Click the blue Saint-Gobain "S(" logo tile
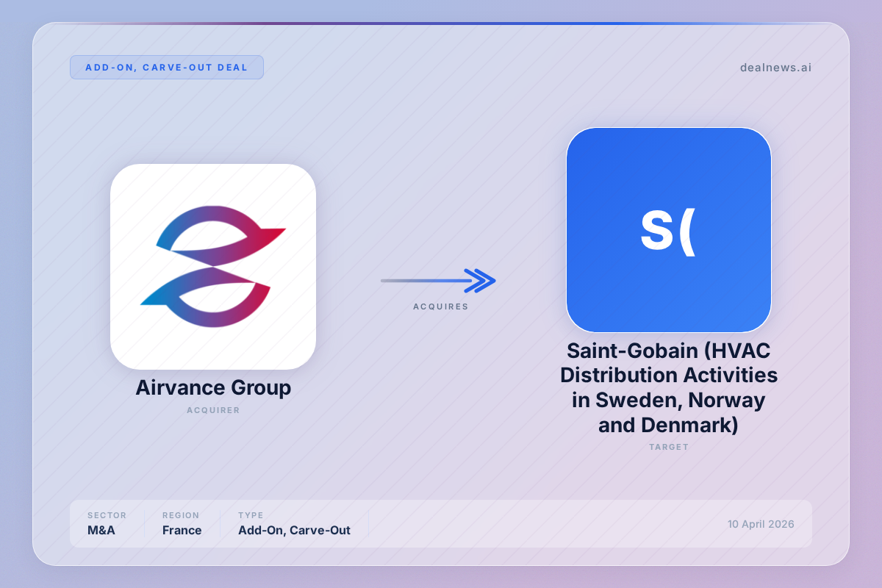882x588 pixels. coord(668,230)
